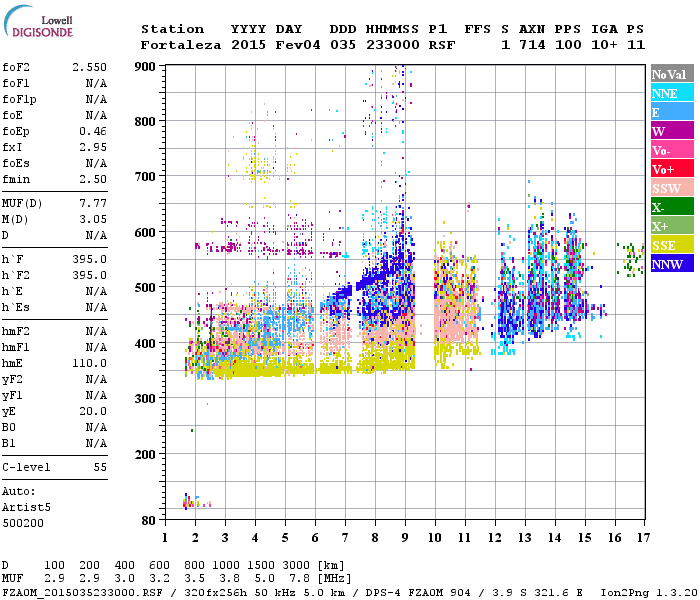Click the PS value 11
The image size is (700, 600).
coord(636,45)
